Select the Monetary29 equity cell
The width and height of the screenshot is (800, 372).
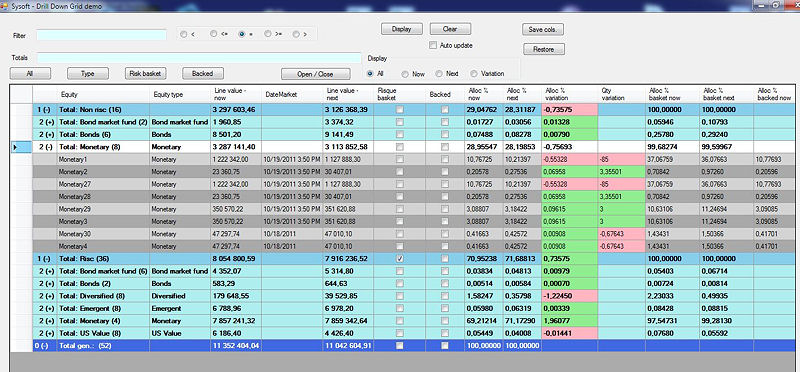click(x=104, y=209)
